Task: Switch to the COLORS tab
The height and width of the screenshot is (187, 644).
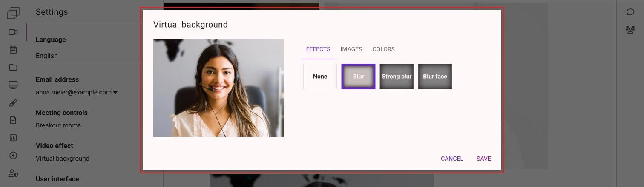Action: (x=383, y=49)
